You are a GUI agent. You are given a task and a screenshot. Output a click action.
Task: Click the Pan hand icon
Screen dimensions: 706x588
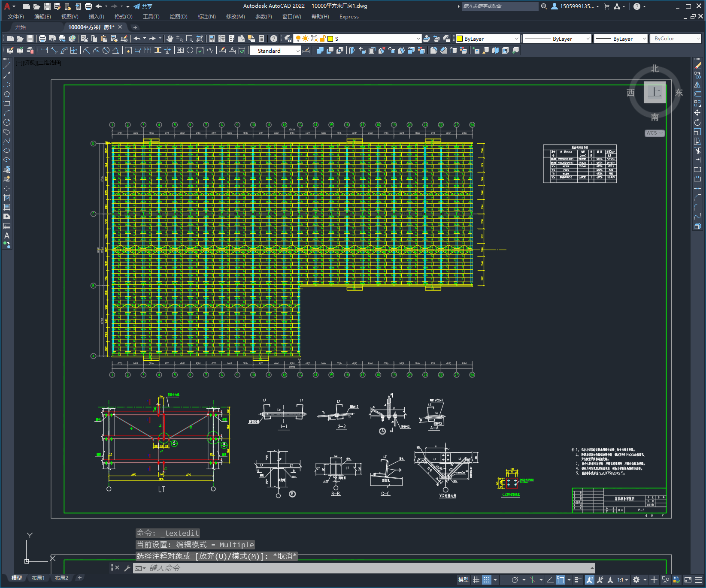click(170, 39)
